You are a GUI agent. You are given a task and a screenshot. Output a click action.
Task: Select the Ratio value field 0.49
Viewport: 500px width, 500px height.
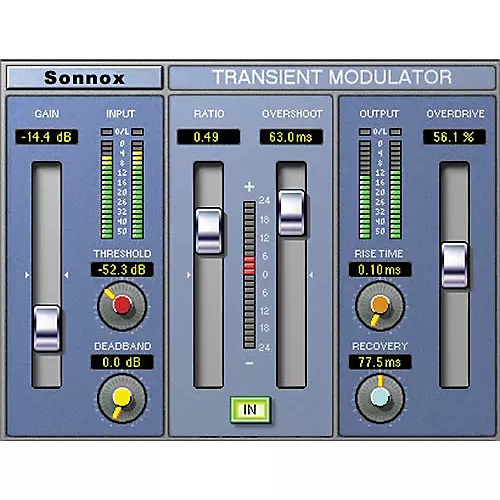point(208,137)
